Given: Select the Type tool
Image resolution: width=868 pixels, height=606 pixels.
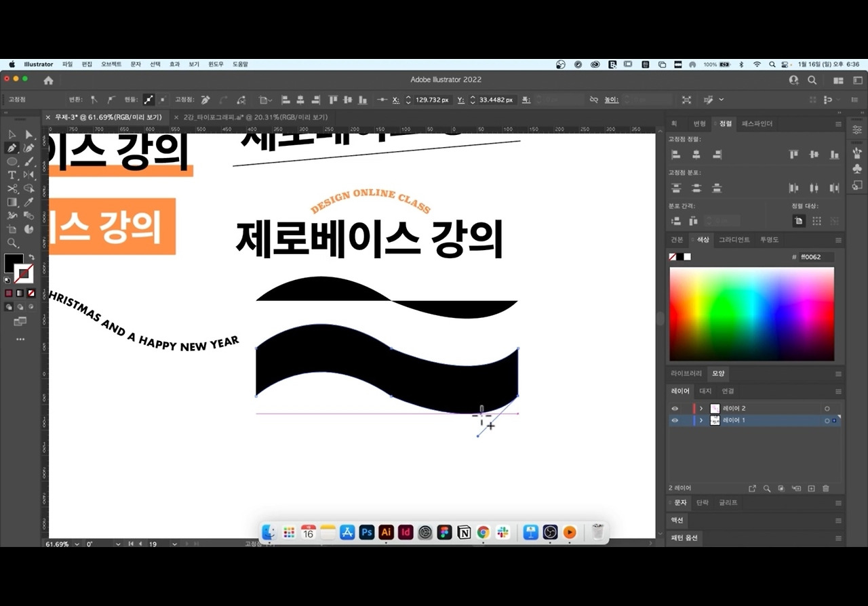Looking at the screenshot, I should coord(11,175).
